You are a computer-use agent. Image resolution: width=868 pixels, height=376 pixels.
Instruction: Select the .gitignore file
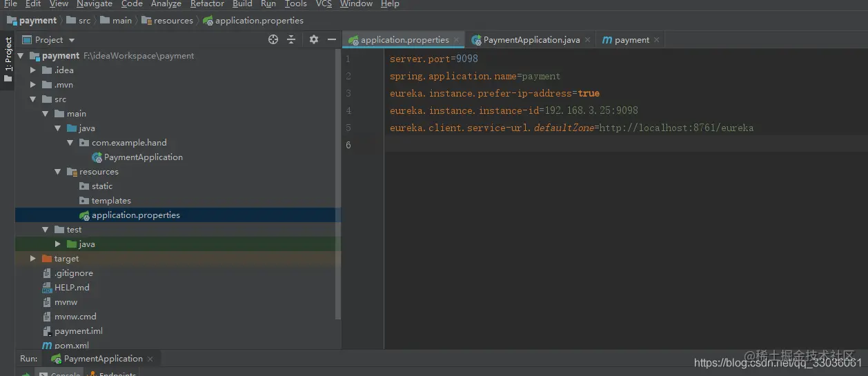pos(73,273)
